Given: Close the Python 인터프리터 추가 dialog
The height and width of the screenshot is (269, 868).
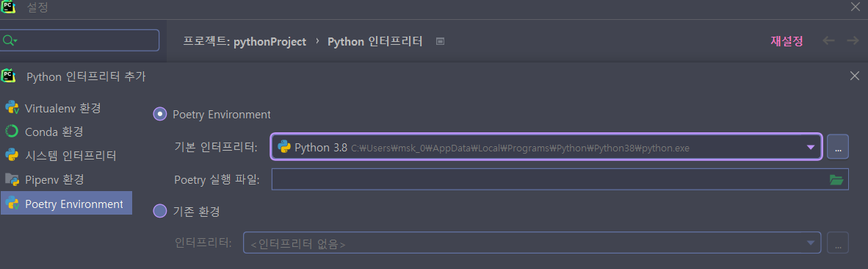Looking at the screenshot, I should point(855,76).
